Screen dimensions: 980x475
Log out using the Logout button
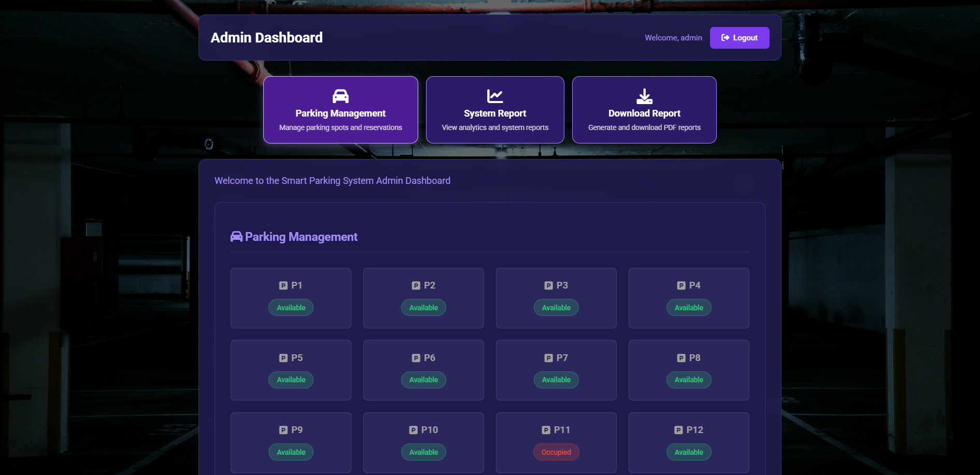(740, 38)
